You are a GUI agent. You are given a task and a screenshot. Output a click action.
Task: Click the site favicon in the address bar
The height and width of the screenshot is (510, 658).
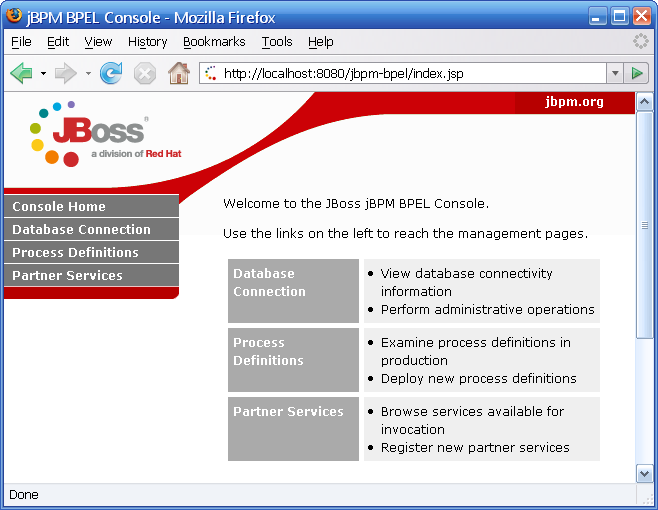click(x=211, y=73)
